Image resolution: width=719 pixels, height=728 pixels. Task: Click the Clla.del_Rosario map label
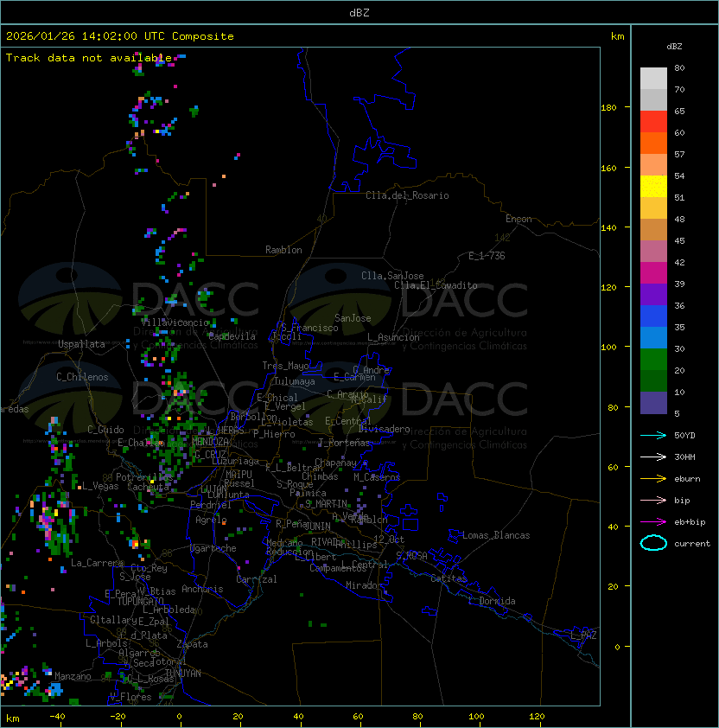407,195
